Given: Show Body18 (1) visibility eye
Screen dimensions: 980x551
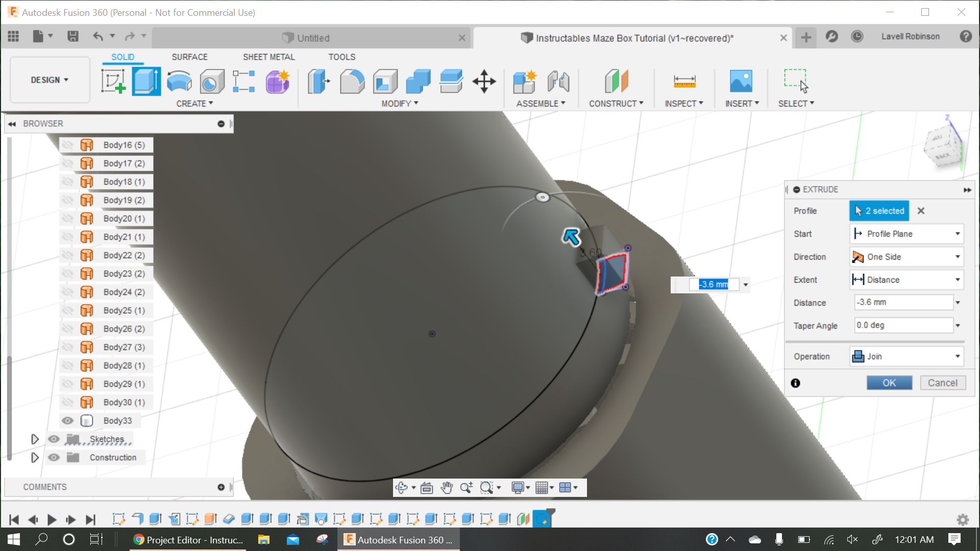Looking at the screenshot, I should click(x=67, y=182).
